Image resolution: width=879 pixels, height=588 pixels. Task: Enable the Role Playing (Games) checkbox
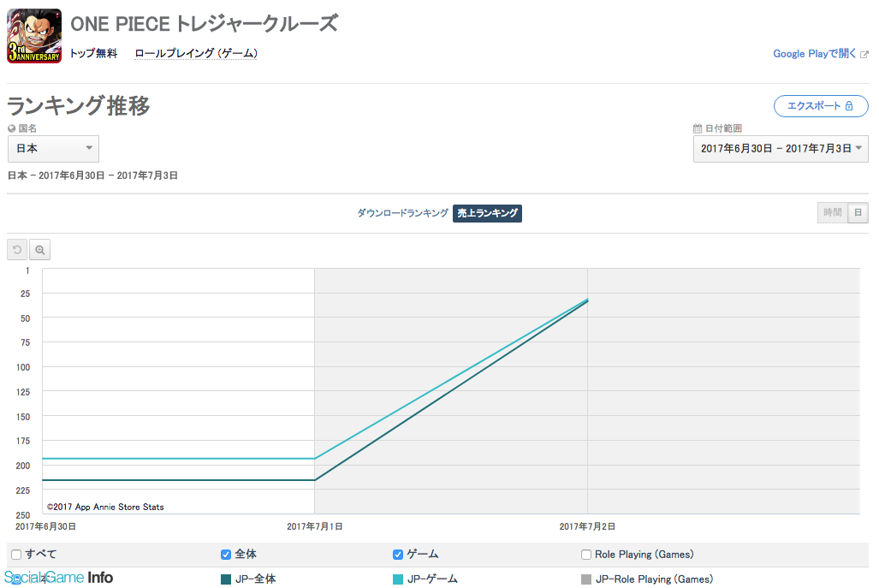pyautogui.click(x=586, y=555)
